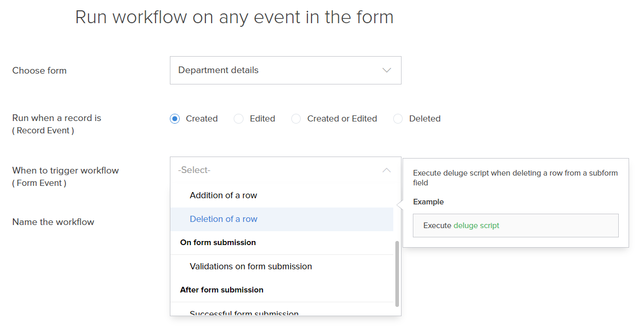Collapse the -Select- list using its up chevron
The height and width of the screenshot is (328, 644).
[387, 170]
